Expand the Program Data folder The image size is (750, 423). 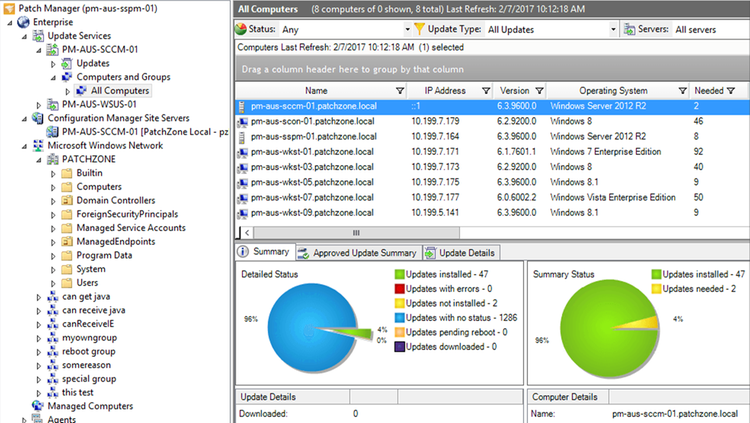pos(54,256)
